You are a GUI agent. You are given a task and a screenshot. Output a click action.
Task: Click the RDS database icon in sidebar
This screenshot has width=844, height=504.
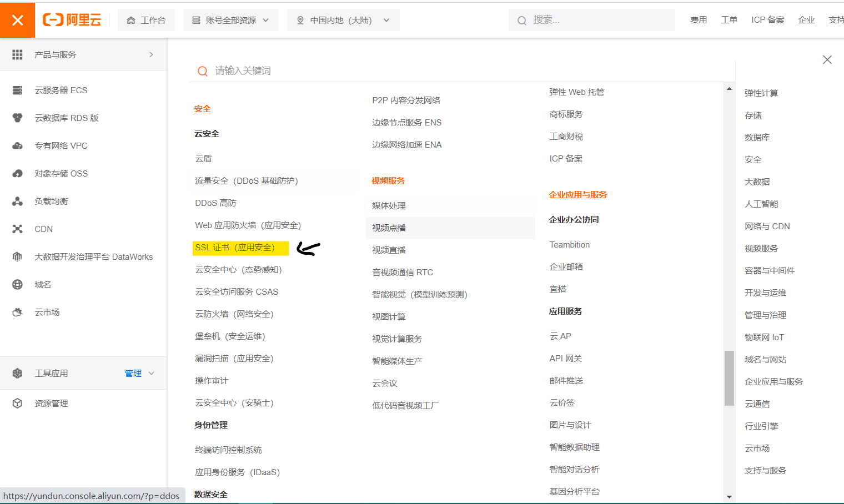tap(18, 118)
